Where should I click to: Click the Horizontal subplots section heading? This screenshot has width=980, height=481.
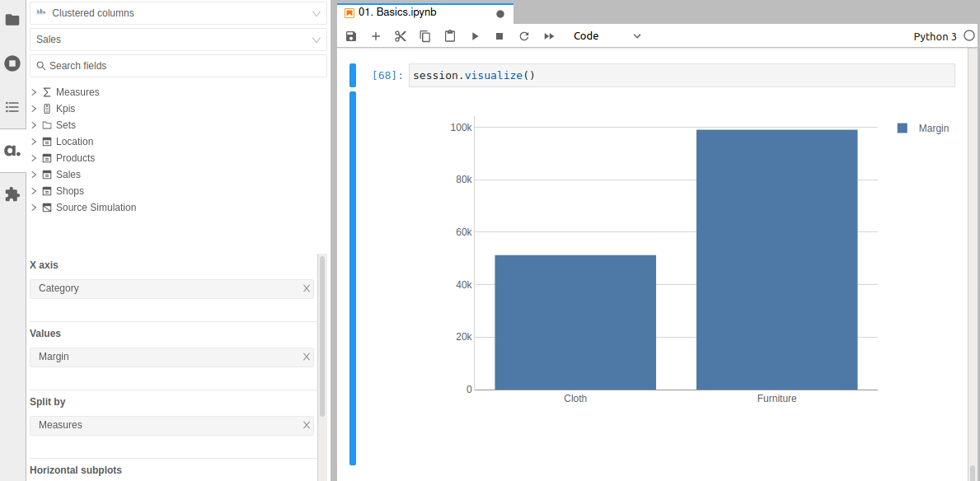coord(76,469)
